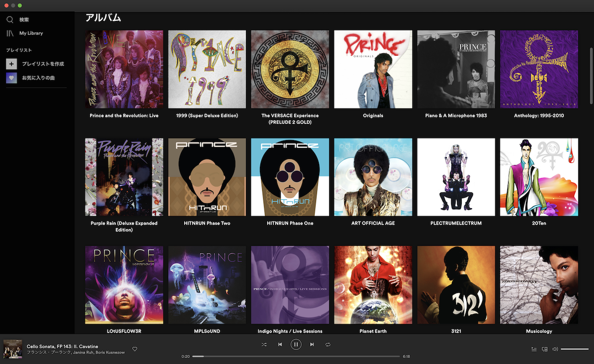Open Planet Earth album cover
Viewport: 594px width, 364px height.
[373, 285]
